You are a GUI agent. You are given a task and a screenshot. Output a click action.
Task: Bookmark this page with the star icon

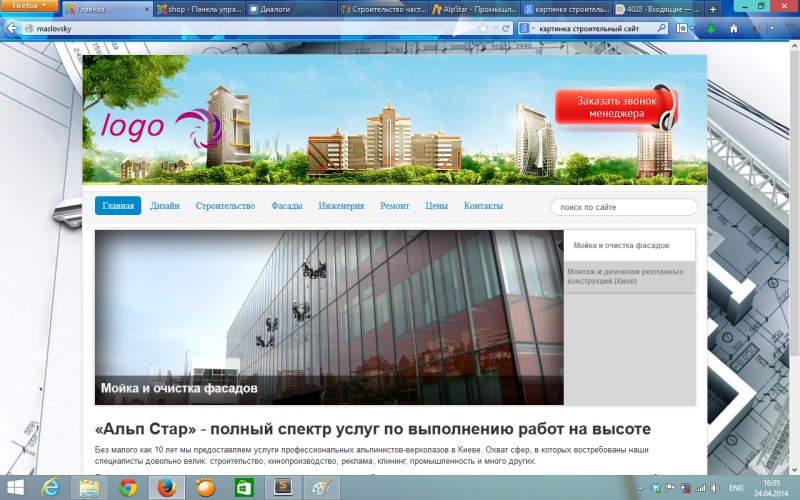(483, 29)
